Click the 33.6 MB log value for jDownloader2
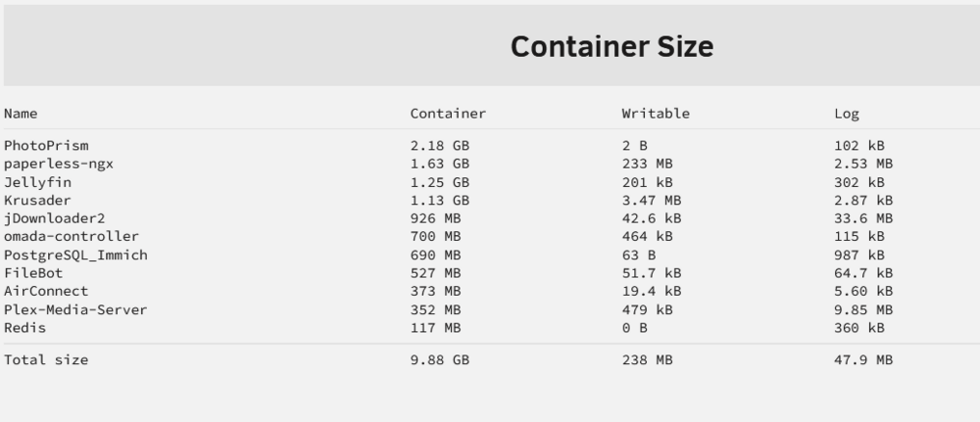The height and width of the screenshot is (422, 980). pos(863,218)
